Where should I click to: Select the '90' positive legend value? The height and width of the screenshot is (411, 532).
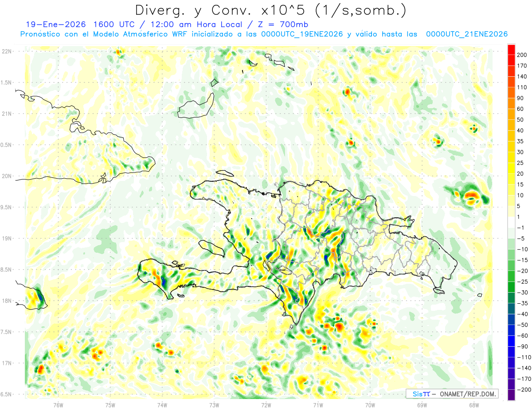520,98
